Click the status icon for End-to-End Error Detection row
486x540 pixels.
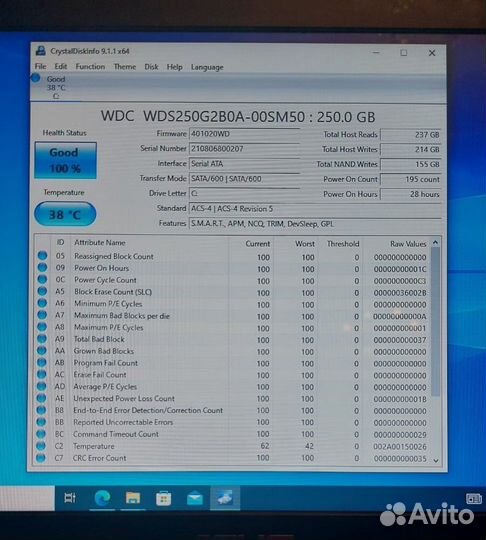[x=41, y=410]
